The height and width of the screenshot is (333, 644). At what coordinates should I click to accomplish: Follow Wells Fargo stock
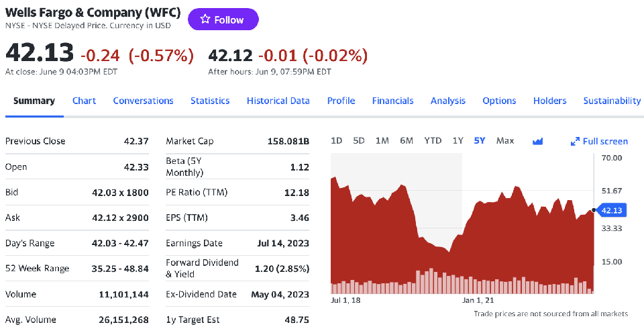[x=223, y=20]
